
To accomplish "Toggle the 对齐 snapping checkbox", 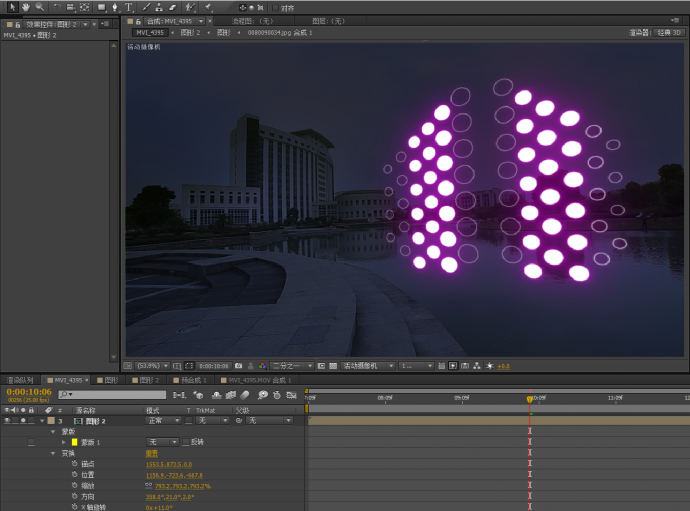I will tap(276, 8).
